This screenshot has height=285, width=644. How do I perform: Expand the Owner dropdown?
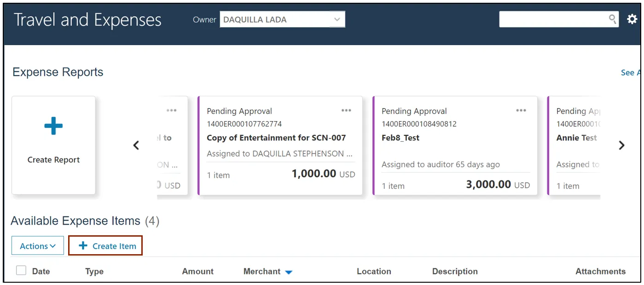pyautogui.click(x=337, y=19)
